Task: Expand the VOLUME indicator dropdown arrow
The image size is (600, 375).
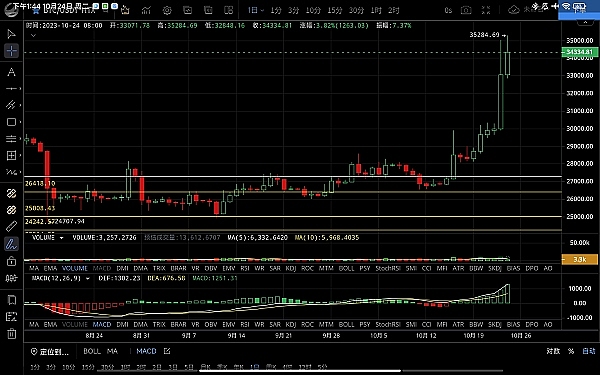Action: [61, 238]
